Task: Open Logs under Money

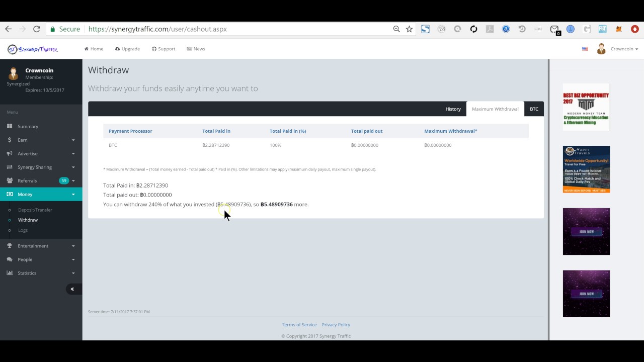Action: click(x=23, y=230)
